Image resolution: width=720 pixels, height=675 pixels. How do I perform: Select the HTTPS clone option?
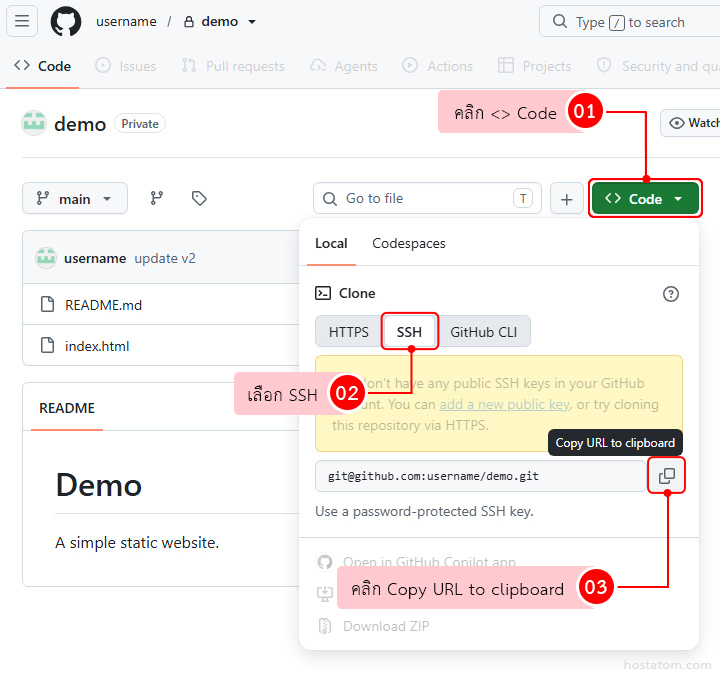[349, 332]
